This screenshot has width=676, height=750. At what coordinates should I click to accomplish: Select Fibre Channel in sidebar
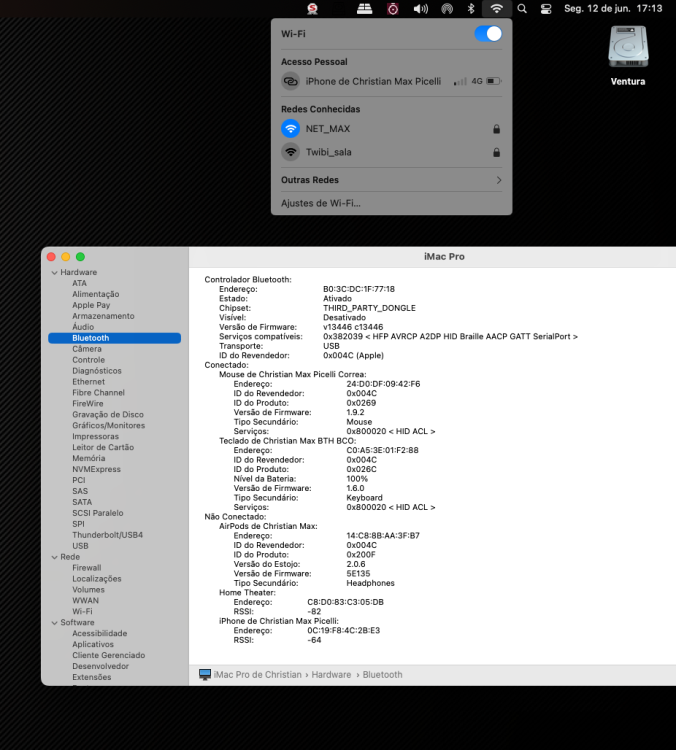tap(98, 393)
